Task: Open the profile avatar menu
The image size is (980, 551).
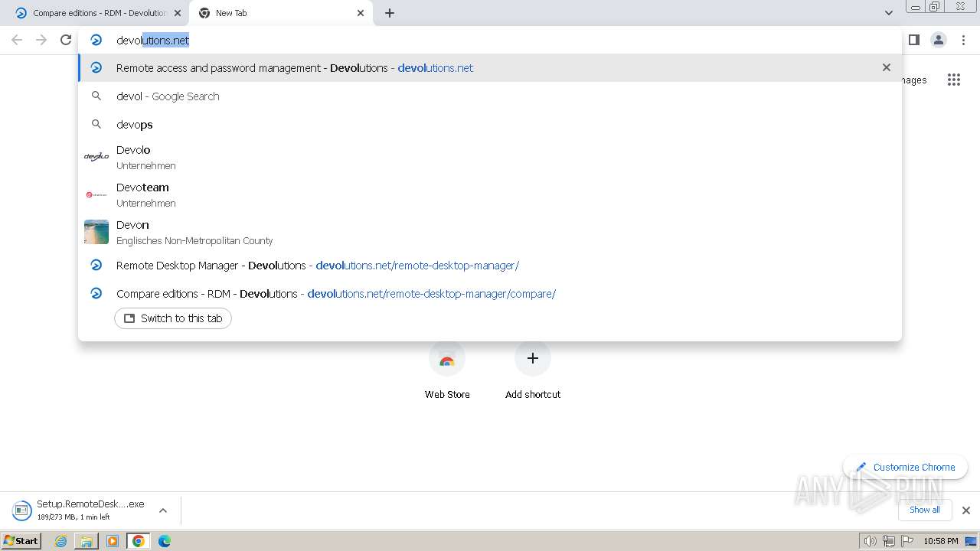Action: point(938,40)
